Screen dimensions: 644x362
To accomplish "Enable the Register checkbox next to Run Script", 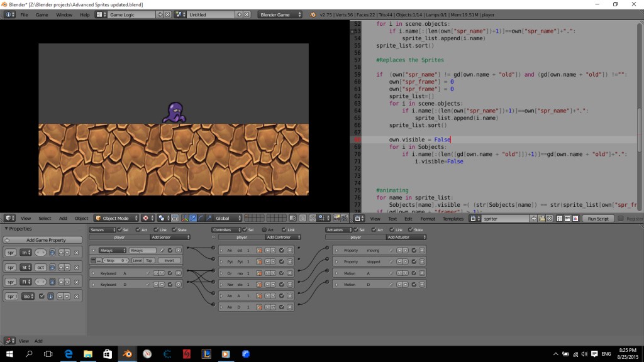I will [620, 218].
